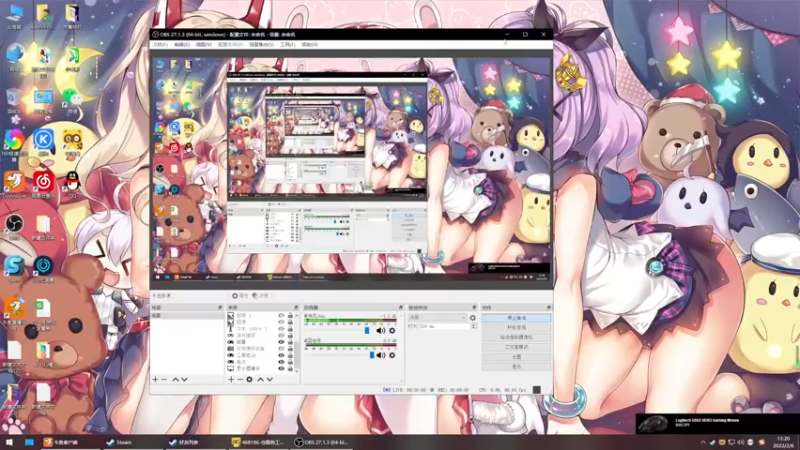800x450 pixels.
Task: Click the 桌面音频 volume slider handle
Action: pyautogui.click(x=372, y=355)
